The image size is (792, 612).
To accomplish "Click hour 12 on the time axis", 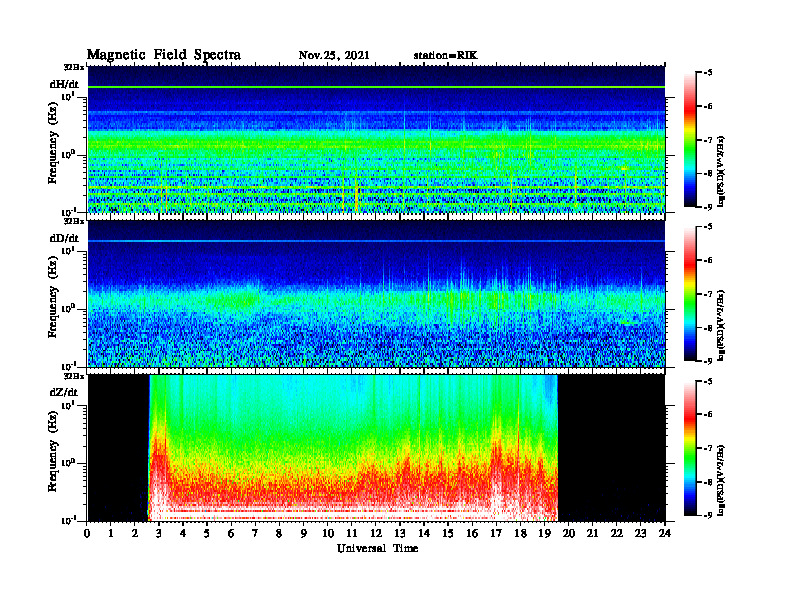I will [376, 534].
